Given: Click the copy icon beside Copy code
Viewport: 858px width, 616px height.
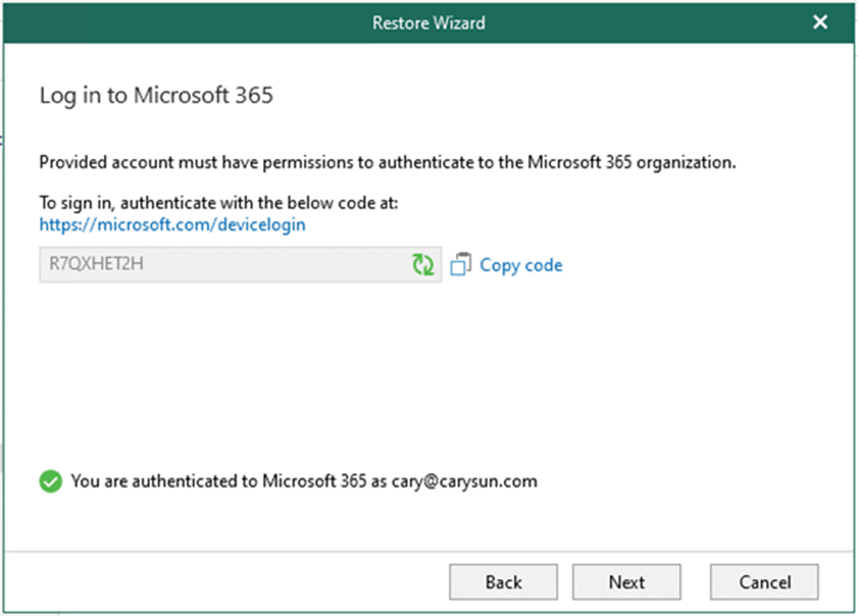Looking at the screenshot, I should pyautogui.click(x=461, y=265).
